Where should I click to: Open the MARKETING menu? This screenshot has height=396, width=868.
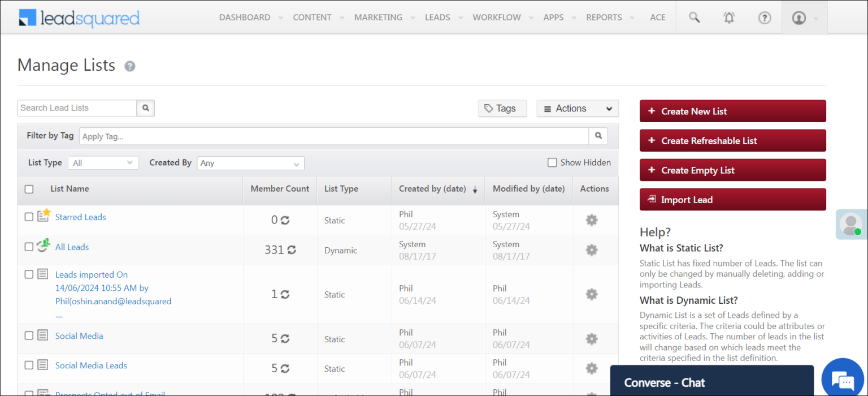point(378,17)
